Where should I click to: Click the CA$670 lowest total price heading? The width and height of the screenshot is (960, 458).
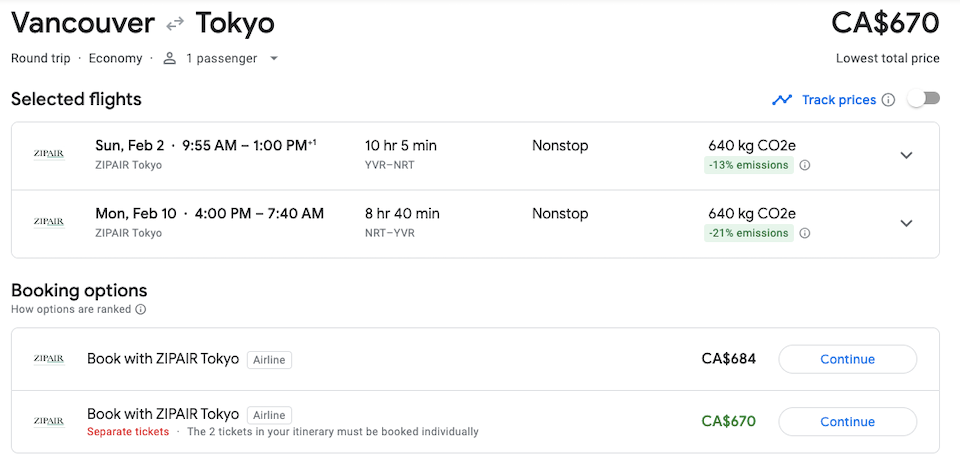885,23
